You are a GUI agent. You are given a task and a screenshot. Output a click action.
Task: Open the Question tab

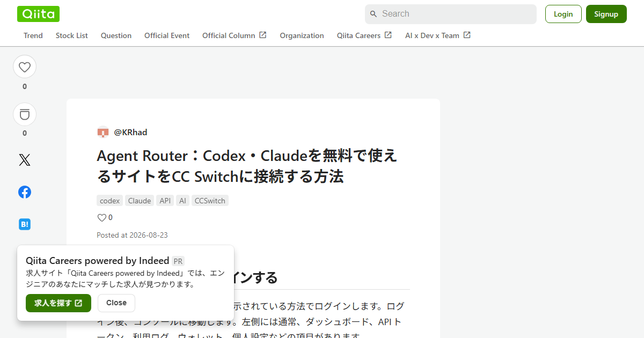(116, 35)
